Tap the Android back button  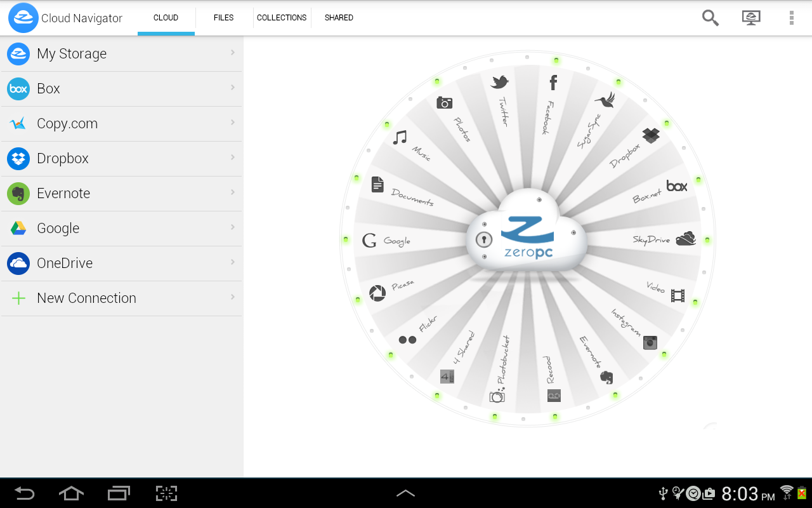point(25,493)
